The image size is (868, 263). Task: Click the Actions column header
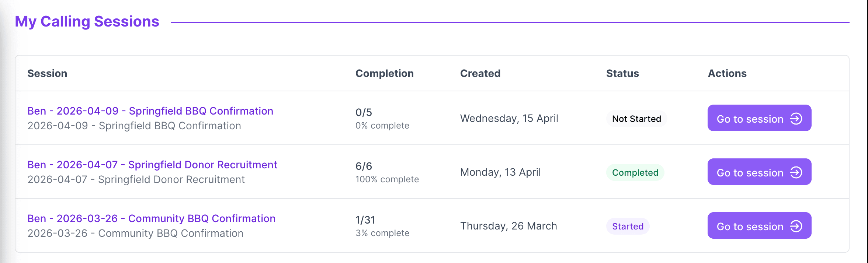click(x=727, y=73)
